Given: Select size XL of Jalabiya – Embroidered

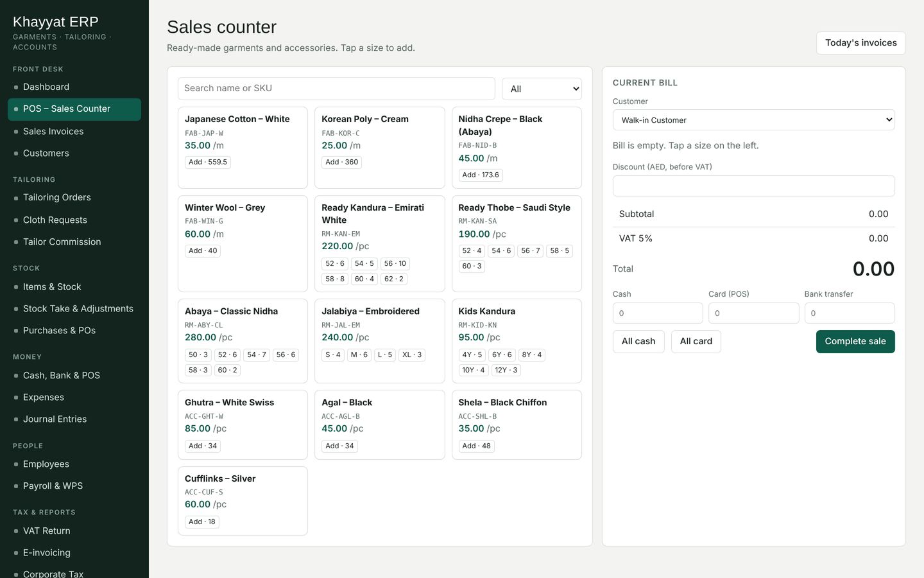Looking at the screenshot, I should pos(412,355).
